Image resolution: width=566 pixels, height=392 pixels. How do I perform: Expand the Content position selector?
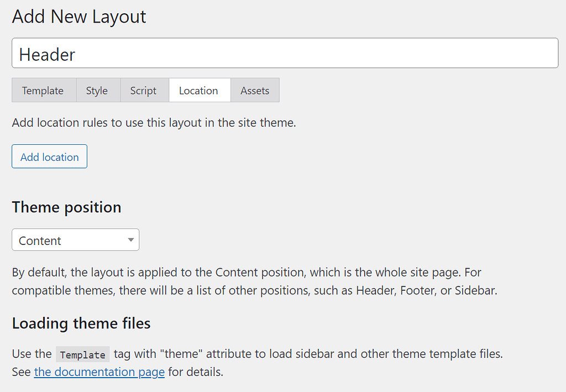pyautogui.click(x=75, y=239)
